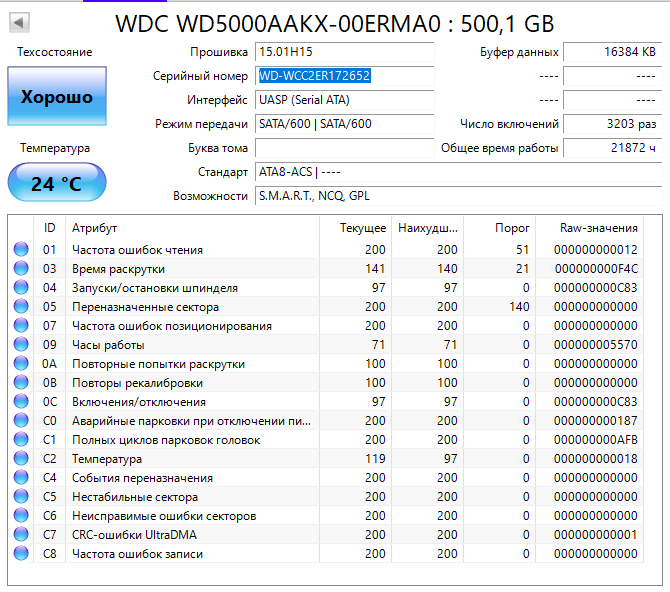
Task: Click threshold value 140
Action: pos(519,306)
